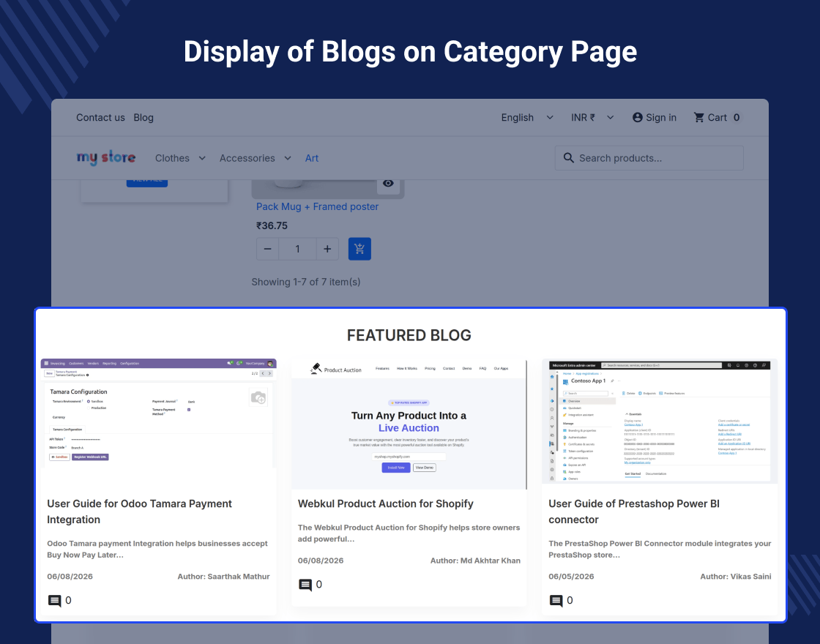The width and height of the screenshot is (820, 644).
Task: Open the Blog link in top bar
Action: (x=143, y=118)
